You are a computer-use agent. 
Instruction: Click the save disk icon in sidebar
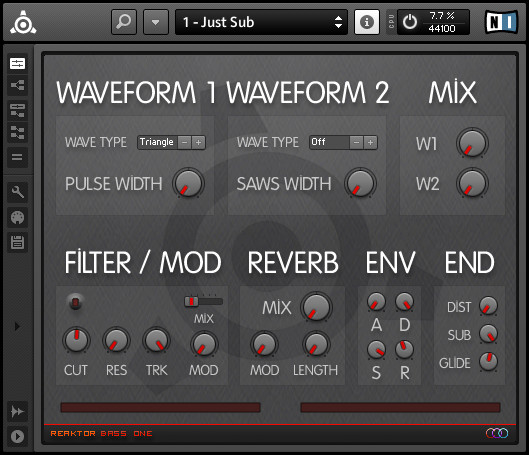pos(18,242)
